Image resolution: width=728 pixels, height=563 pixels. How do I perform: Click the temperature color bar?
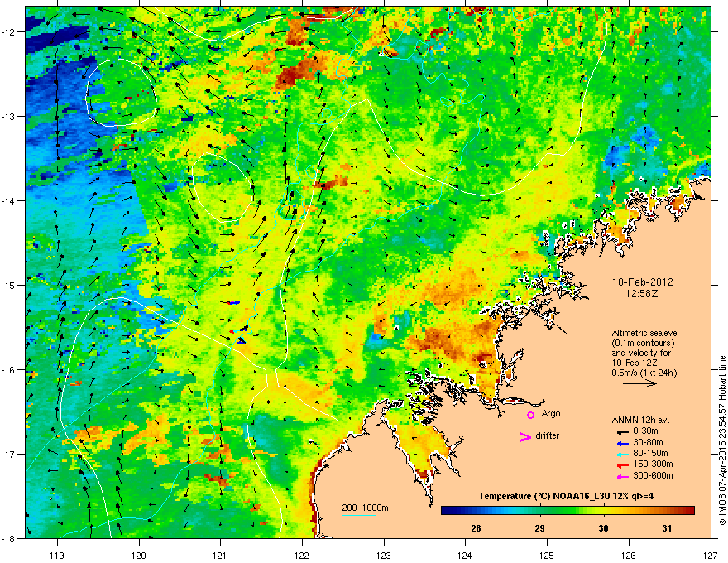point(568,511)
